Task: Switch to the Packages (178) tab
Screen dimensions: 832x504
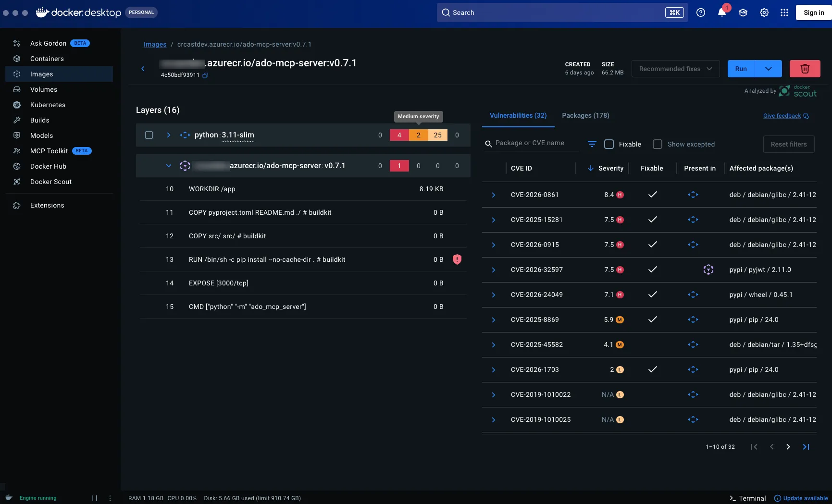Action: [585, 115]
